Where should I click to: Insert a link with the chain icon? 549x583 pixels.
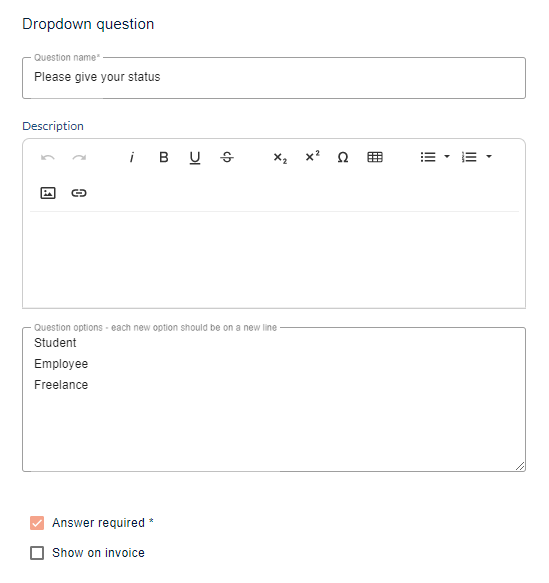click(79, 193)
